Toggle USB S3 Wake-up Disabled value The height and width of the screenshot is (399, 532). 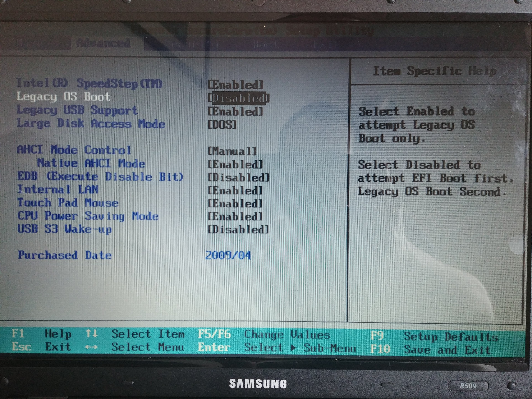pyautogui.click(x=238, y=230)
